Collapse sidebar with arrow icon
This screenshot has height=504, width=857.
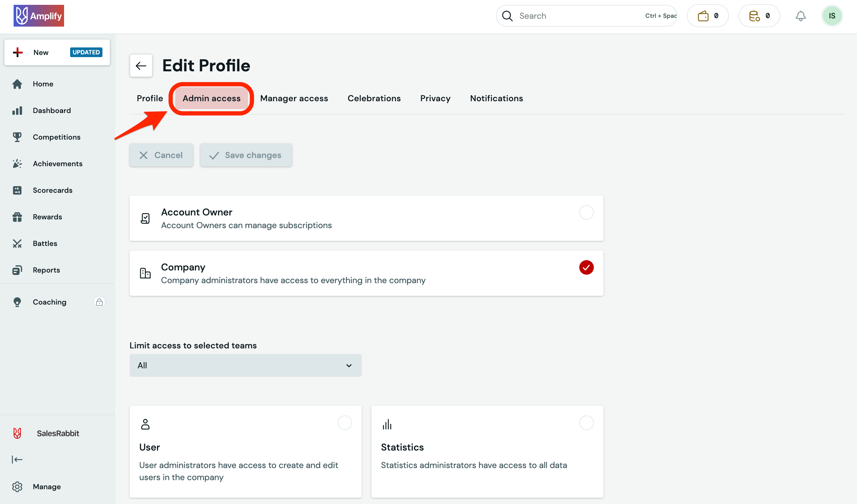[x=17, y=460]
